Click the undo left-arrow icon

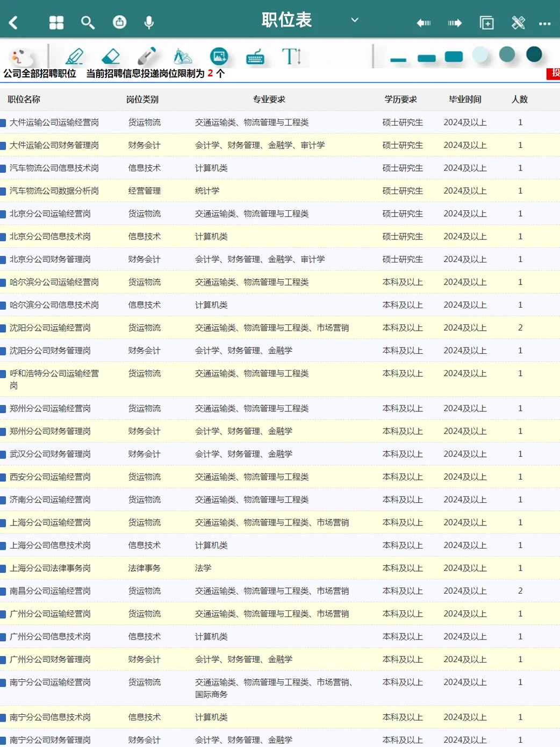click(424, 23)
